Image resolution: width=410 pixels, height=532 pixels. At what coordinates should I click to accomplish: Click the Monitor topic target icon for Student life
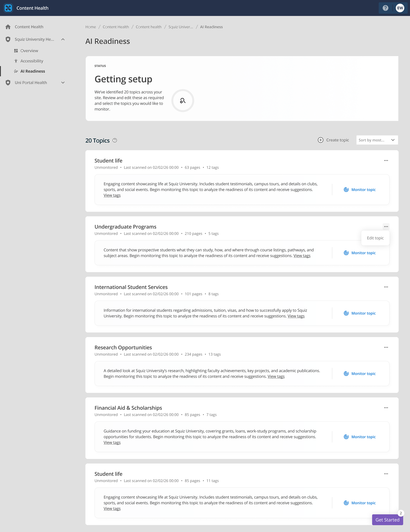[346, 190]
